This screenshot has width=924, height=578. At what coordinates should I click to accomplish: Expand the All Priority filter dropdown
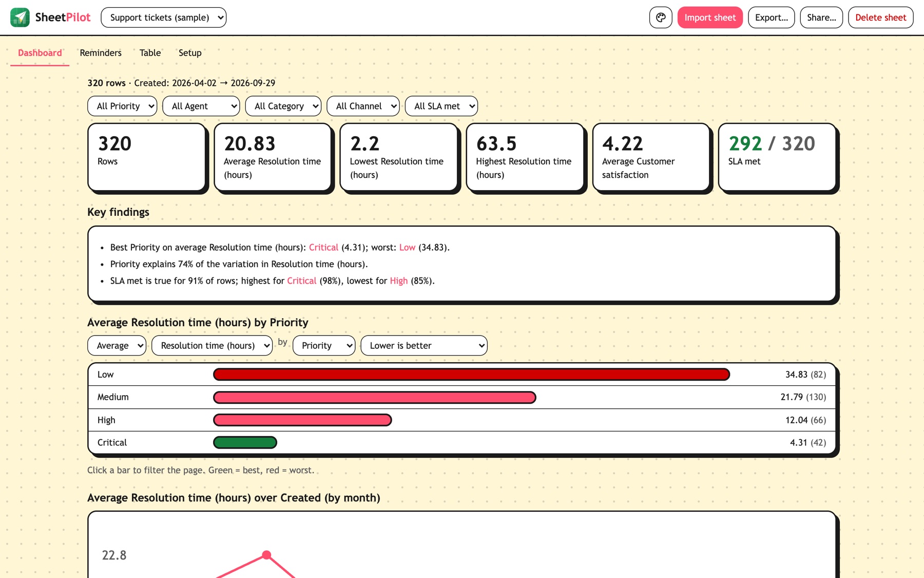(122, 106)
